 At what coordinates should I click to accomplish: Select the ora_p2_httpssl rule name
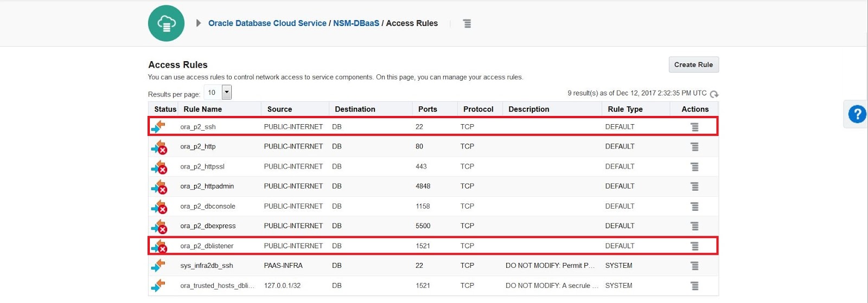tap(202, 166)
